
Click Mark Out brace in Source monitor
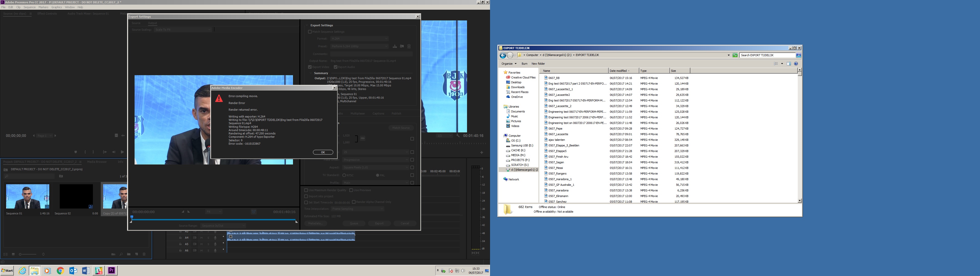coord(93,152)
